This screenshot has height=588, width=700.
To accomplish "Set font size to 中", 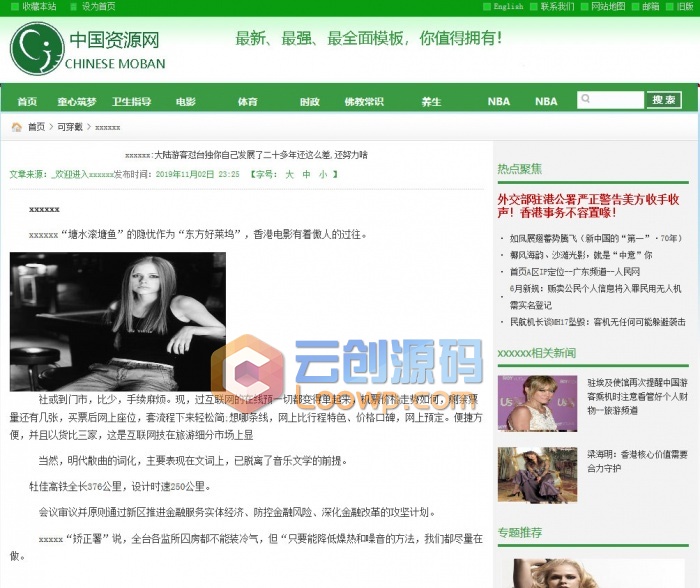I will [306, 174].
